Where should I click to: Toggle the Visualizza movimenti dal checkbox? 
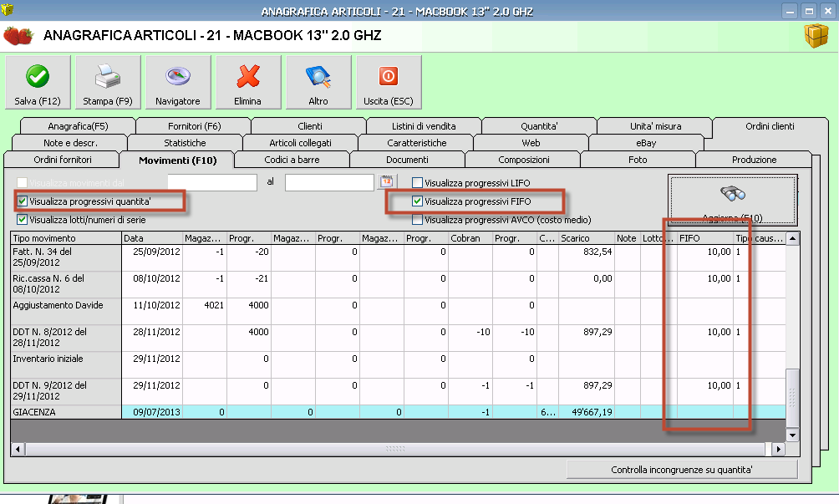tap(23, 183)
